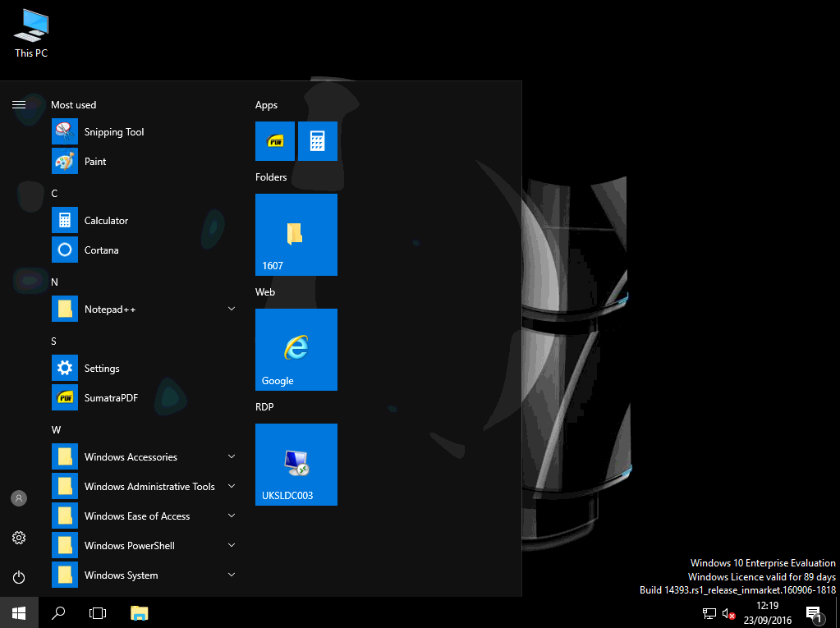Expand the Windows Accessories chevron
This screenshot has height=628, width=840.
click(x=232, y=456)
